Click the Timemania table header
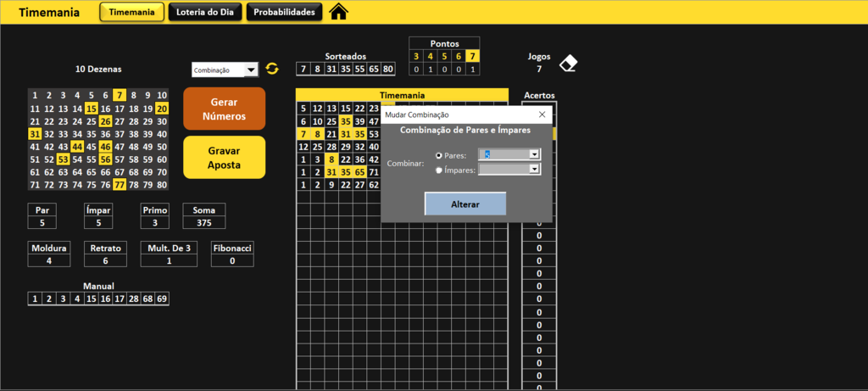868x391 pixels. tap(402, 95)
